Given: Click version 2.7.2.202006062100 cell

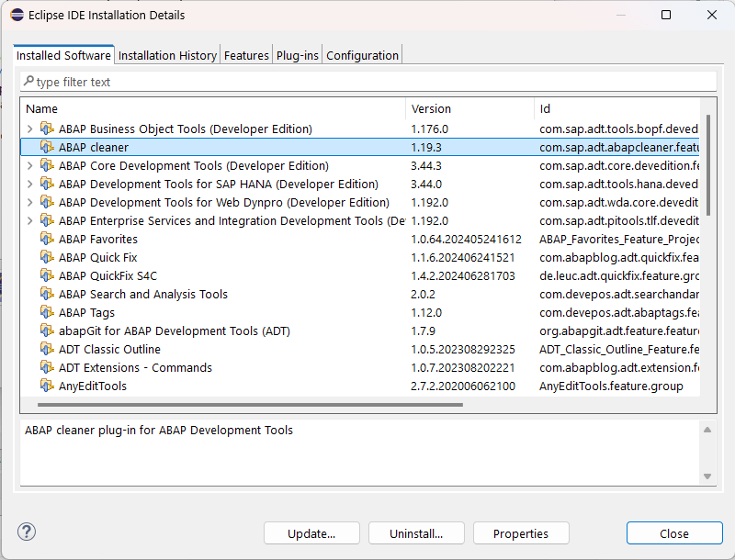Looking at the screenshot, I should pos(463,386).
